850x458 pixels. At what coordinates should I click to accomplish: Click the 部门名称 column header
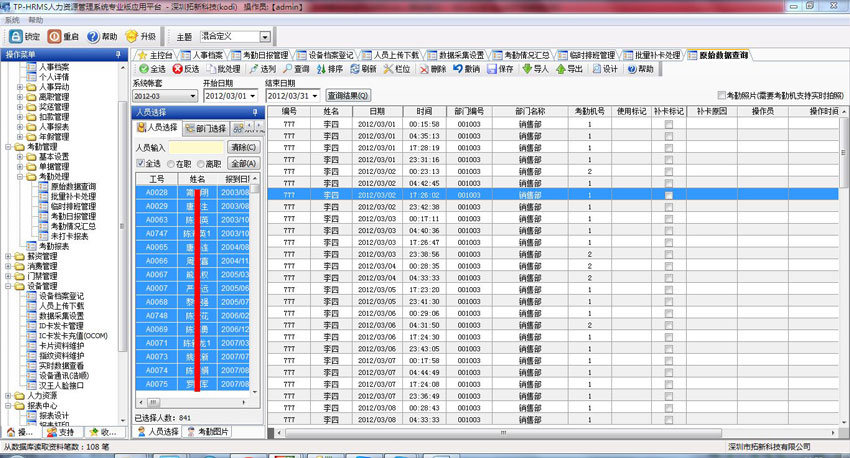pos(529,111)
